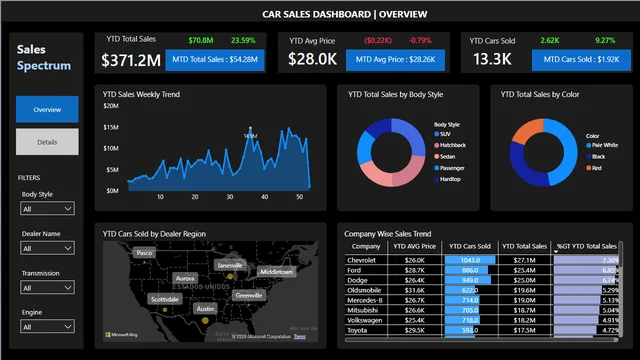The width and height of the screenshot is (640, 360).
Task: Expand the Dealer Name filter dropdown
Action: [47, 248]
